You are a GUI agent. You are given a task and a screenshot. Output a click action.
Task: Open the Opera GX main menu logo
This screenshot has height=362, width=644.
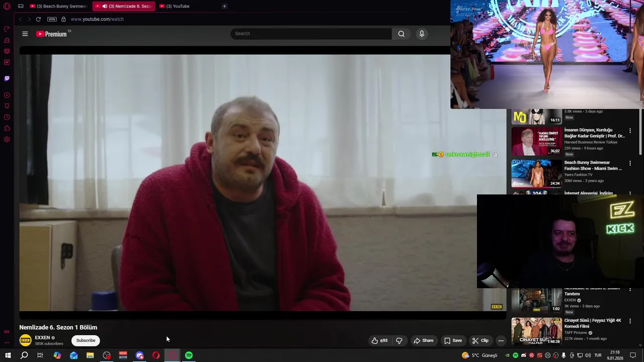click(x=7, y=7)
